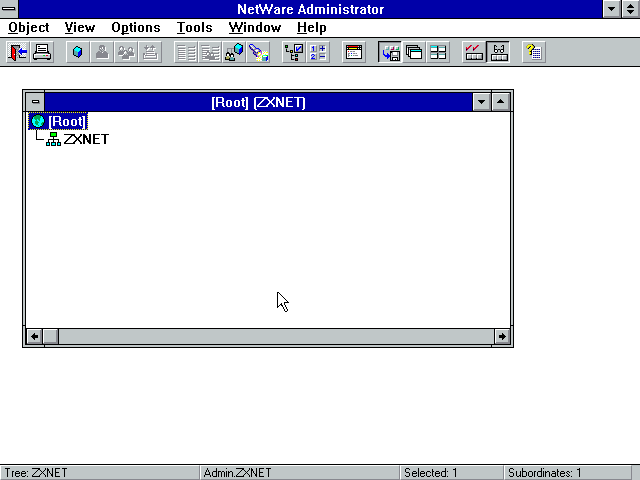Image resolution: width=640 pixels, height=480 pixels.
Task: Click the grayed Create User icon
Action: [x=102, y=52]
